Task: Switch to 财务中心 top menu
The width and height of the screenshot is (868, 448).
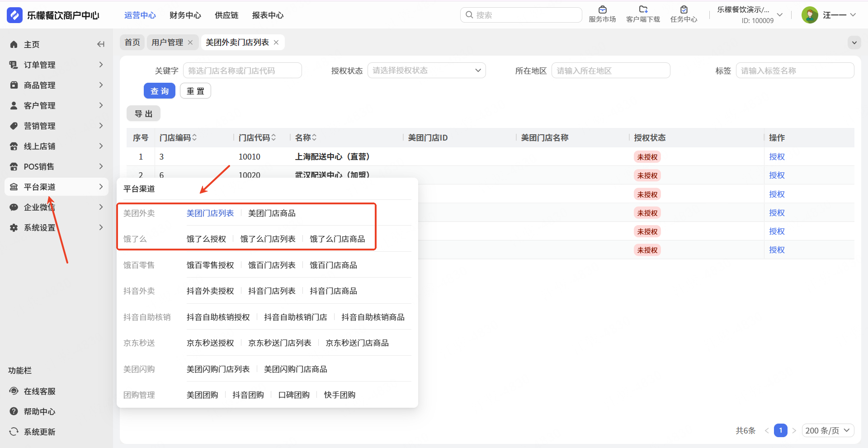Action: coord(185,15)
